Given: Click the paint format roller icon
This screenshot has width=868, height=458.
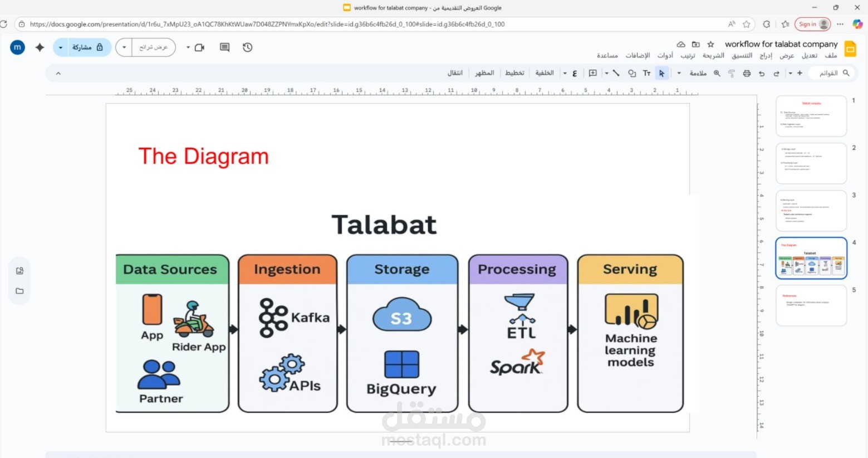Looking at the screenshot, I should (x=732, y=73).
